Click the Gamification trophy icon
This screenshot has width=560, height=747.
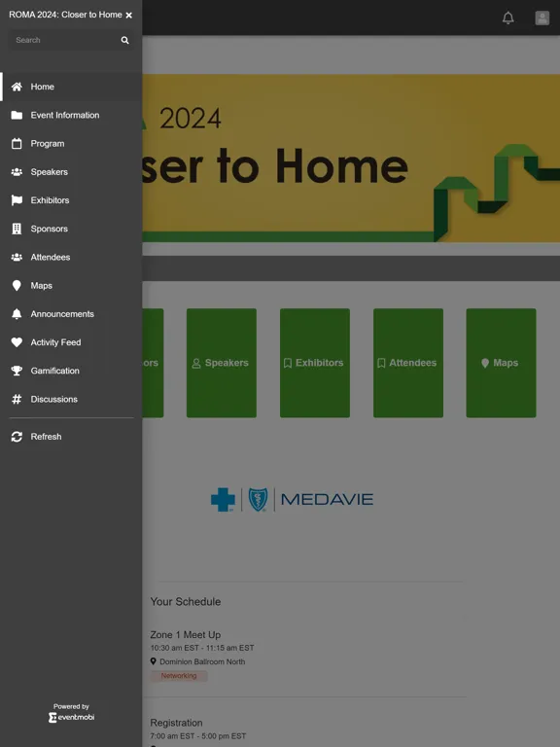[x=17, y=371]
